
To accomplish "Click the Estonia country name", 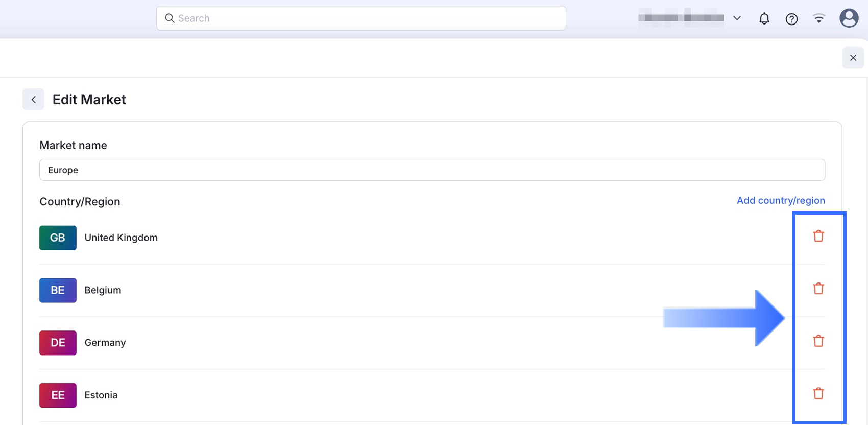I will (x=101, y=395).
